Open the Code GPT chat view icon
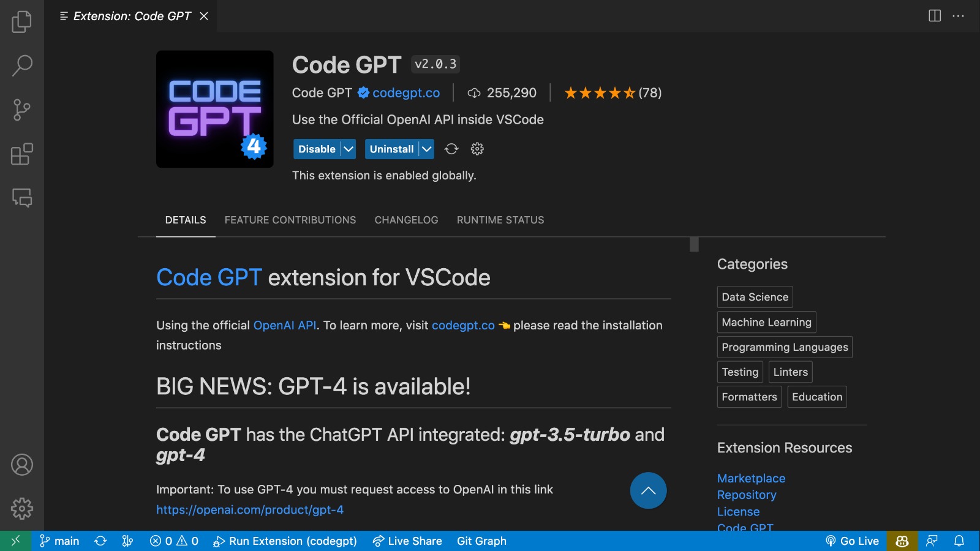The image size is (980, 551). point(22,198)
